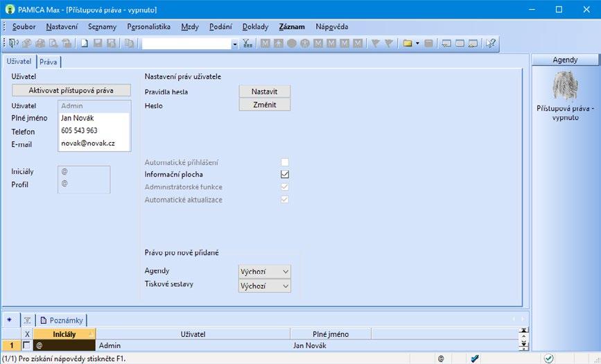Image resolution: width=601 pixels, height=364 pixels.
Task: Click the Agendy panel header button
Action: point(565,60)
